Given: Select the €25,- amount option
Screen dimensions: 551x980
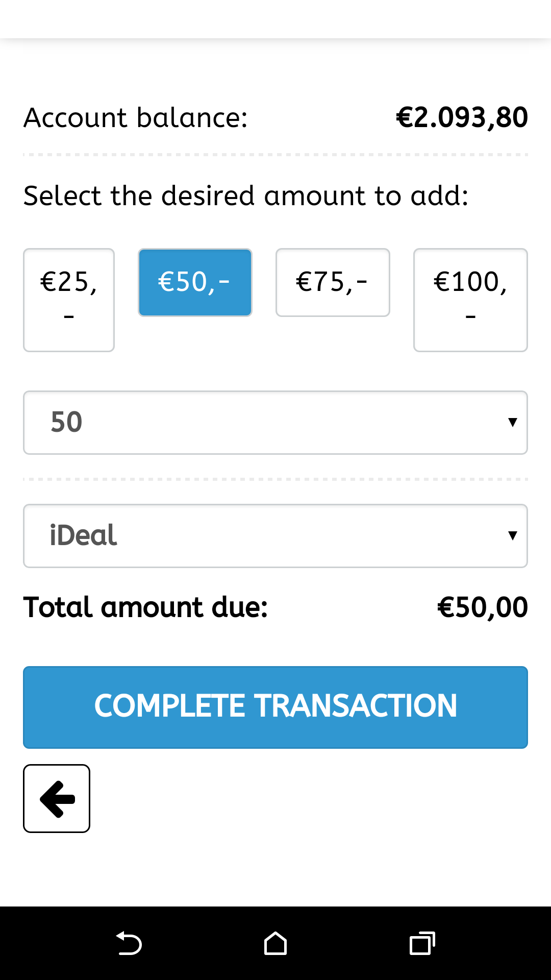Looking at the screenshot, I should 69,300.
